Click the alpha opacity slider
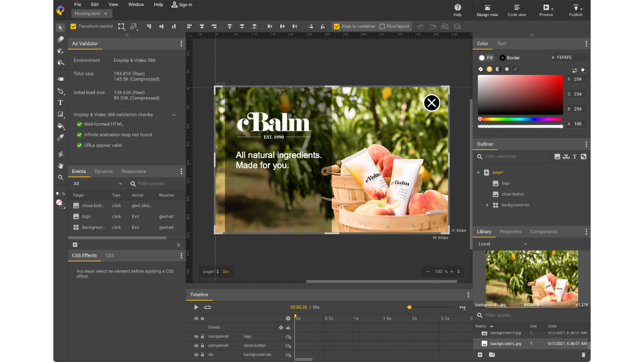 tap(520, 126)
